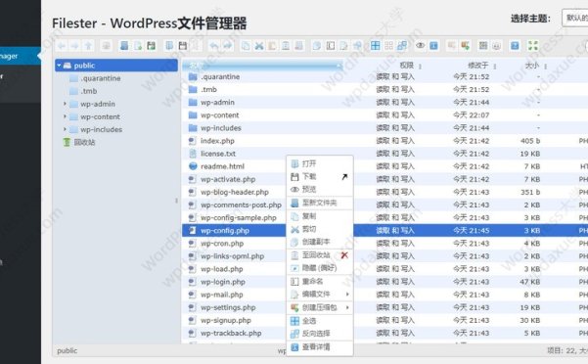Screen dimensions: 588x364
Task: Click the New folder toolbar icon
Action: point(124,46)
